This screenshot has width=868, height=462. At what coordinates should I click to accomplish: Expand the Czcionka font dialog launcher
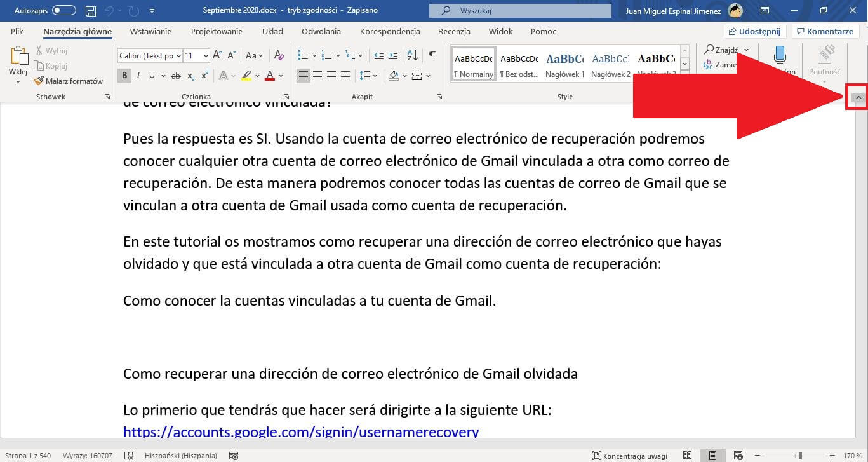coord(286,97)
